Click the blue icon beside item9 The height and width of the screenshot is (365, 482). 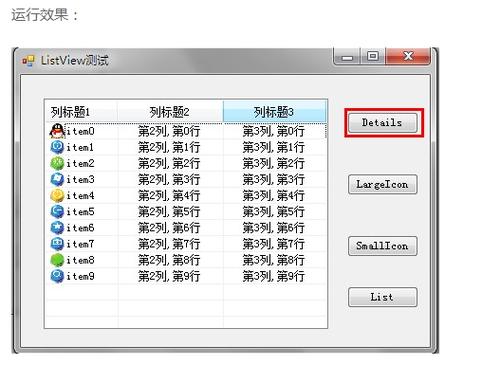tap(57, 276)
